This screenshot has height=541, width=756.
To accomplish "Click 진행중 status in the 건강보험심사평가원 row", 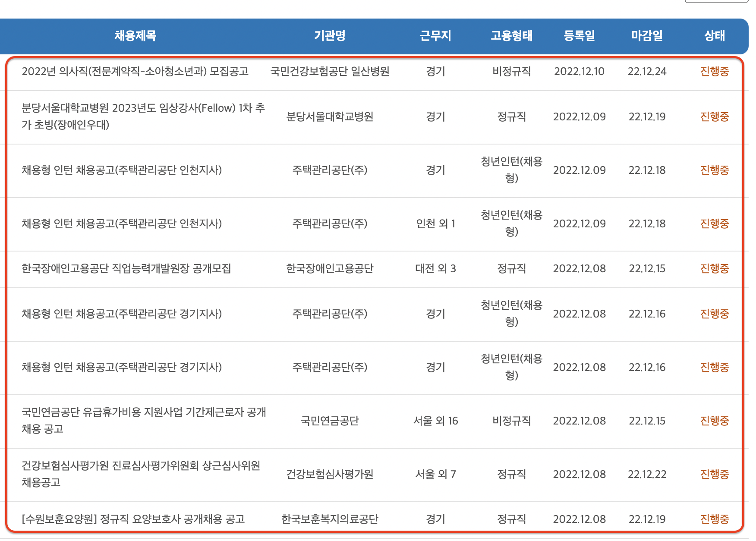I will point(715,474).
